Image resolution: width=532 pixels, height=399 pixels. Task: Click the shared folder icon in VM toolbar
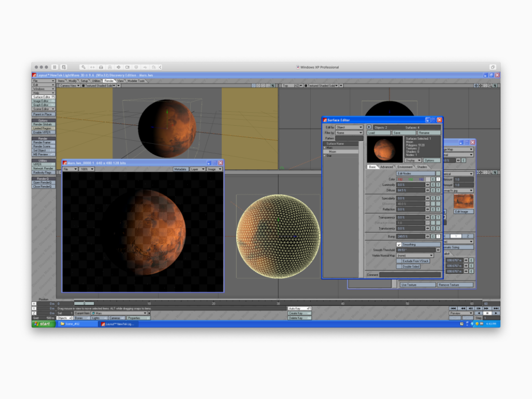[x=154, y=67]
